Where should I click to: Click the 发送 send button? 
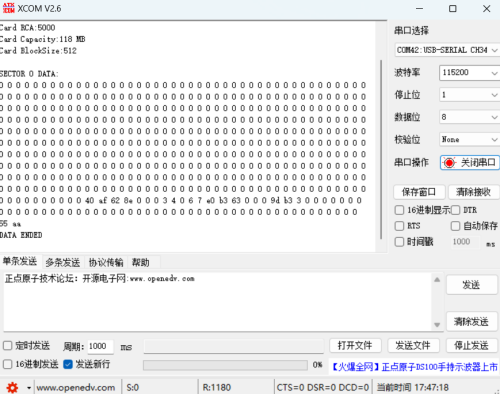(x=471, y=285)
